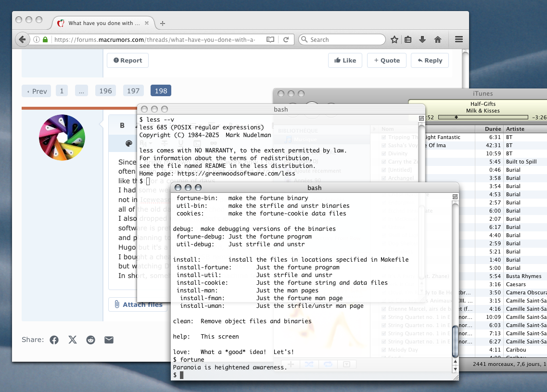Open Downloads arrow icon in Firefox toolbar
Screen dimensions: 547x392
click(422, 39)
